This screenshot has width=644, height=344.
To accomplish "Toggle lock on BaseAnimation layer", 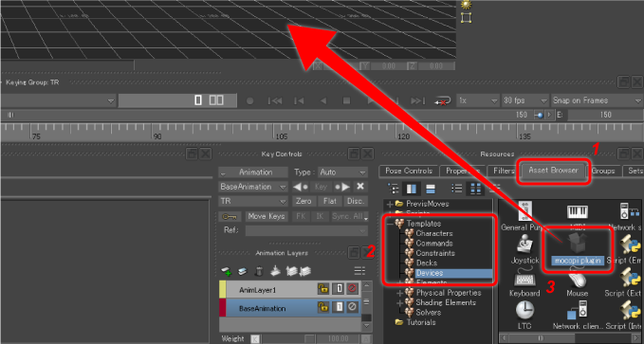I will [323, 307].
